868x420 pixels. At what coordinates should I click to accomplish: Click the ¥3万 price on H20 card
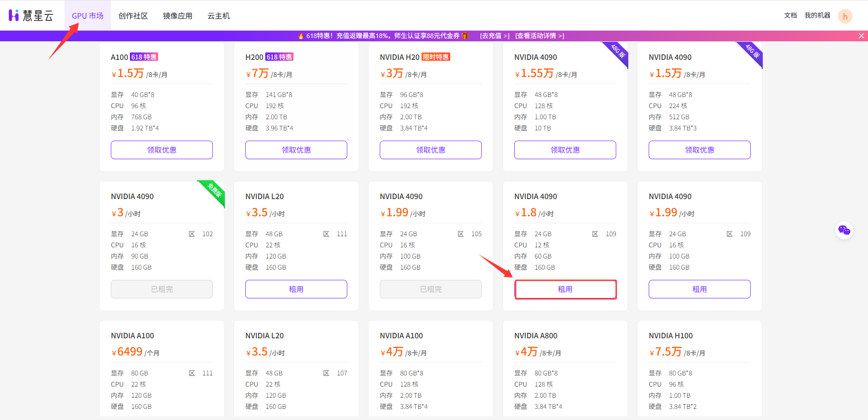point(403,73)
